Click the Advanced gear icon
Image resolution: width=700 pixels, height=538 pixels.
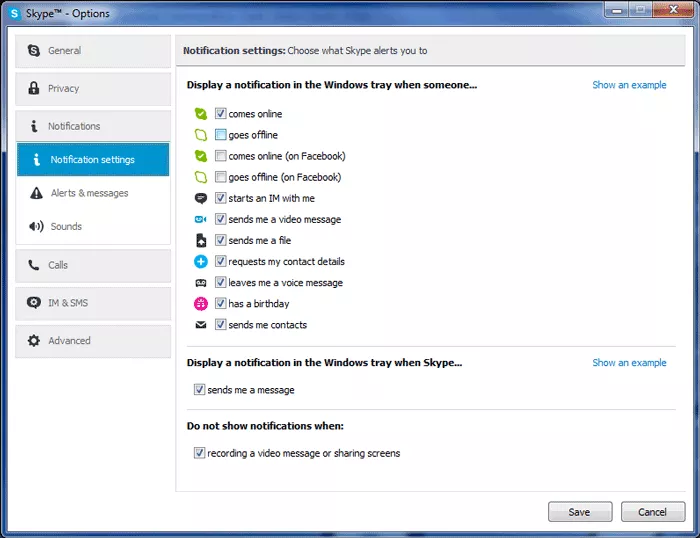[x=33, y=341]
